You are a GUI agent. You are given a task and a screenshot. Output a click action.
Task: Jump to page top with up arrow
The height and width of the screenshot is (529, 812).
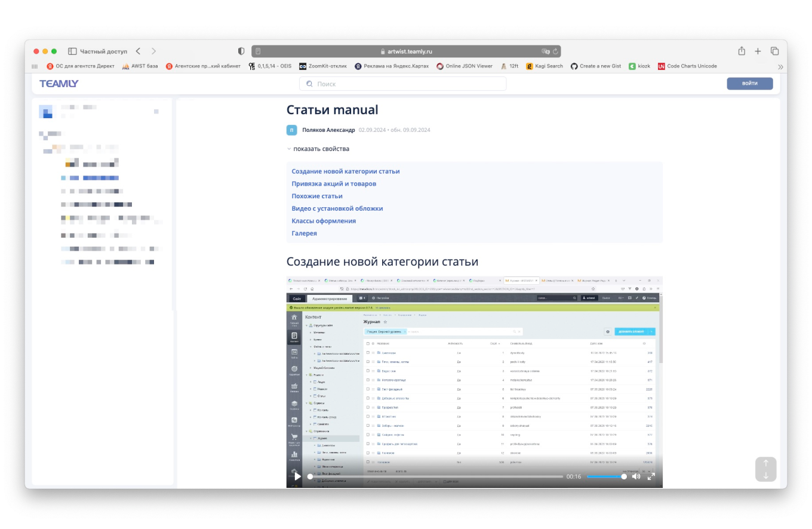pos(765,463)
